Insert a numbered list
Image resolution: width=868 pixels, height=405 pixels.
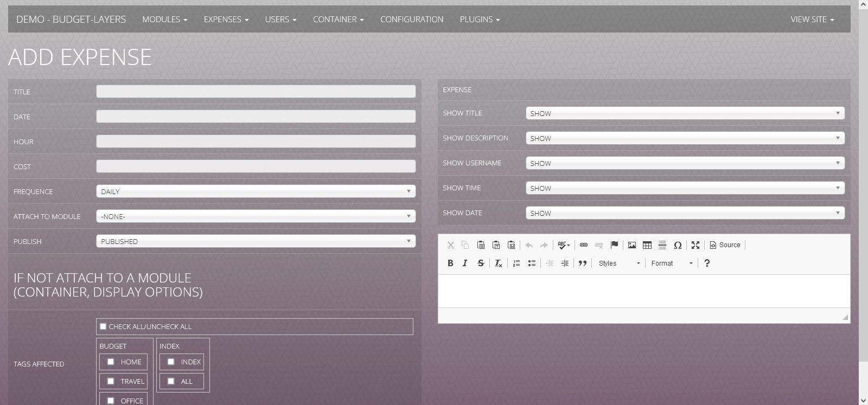pyautogui.click(x=516, y=263)
